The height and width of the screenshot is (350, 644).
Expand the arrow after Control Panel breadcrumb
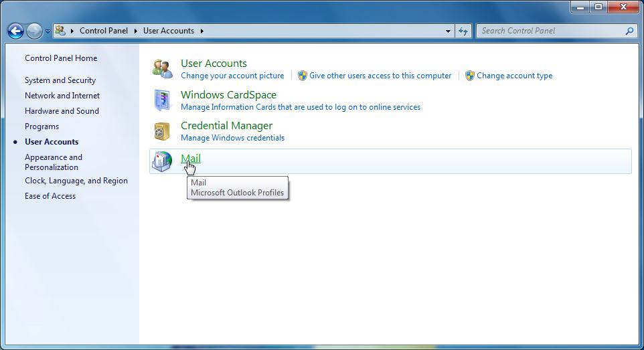click(135, 31)
